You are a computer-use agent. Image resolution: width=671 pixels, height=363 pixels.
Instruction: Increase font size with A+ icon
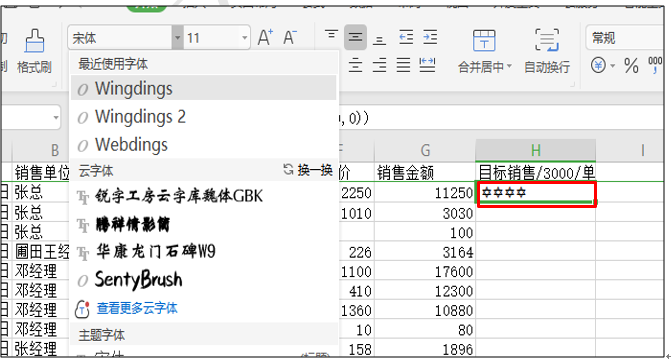pos(265,38)
